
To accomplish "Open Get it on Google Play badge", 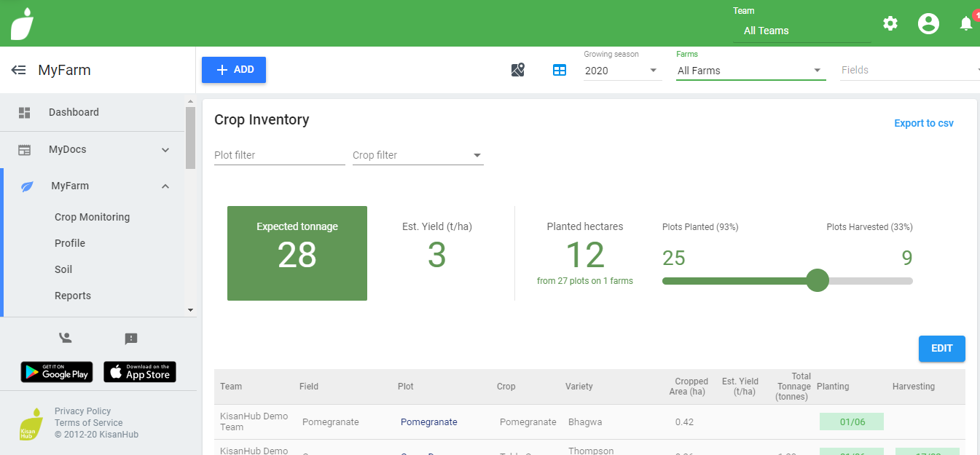I will tap(57, 372).
